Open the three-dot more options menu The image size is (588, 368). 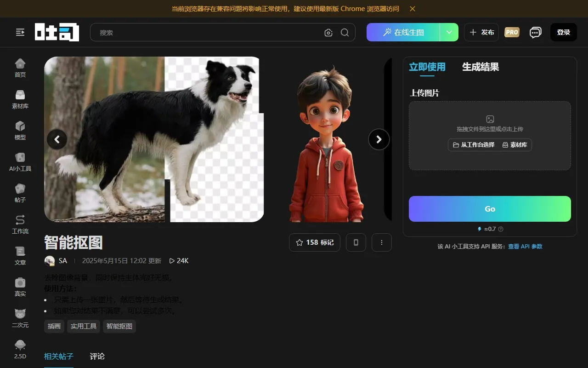382,242
